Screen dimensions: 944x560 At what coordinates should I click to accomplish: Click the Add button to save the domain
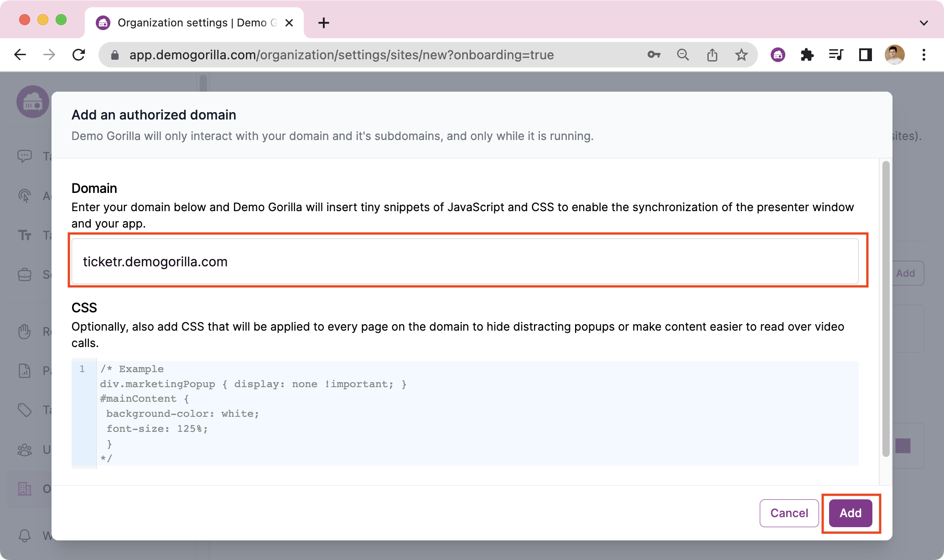(x=850, y=513)
